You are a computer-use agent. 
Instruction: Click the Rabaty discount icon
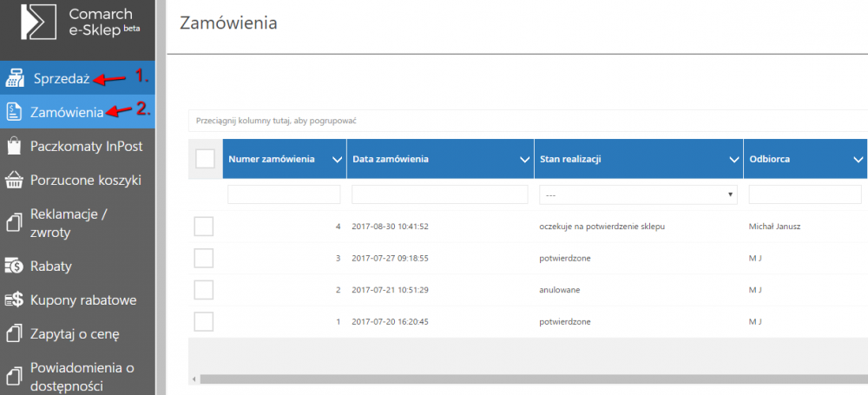14,266
